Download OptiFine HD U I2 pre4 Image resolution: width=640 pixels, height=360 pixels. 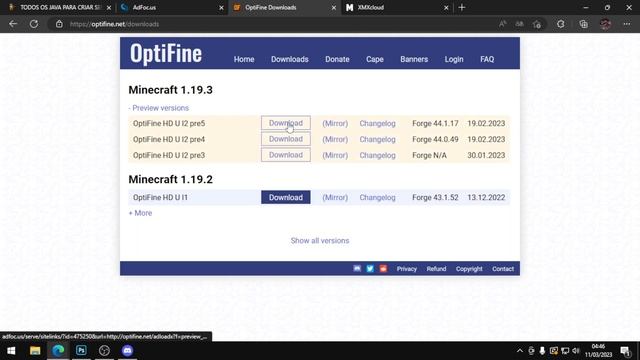tap(286, 139)
